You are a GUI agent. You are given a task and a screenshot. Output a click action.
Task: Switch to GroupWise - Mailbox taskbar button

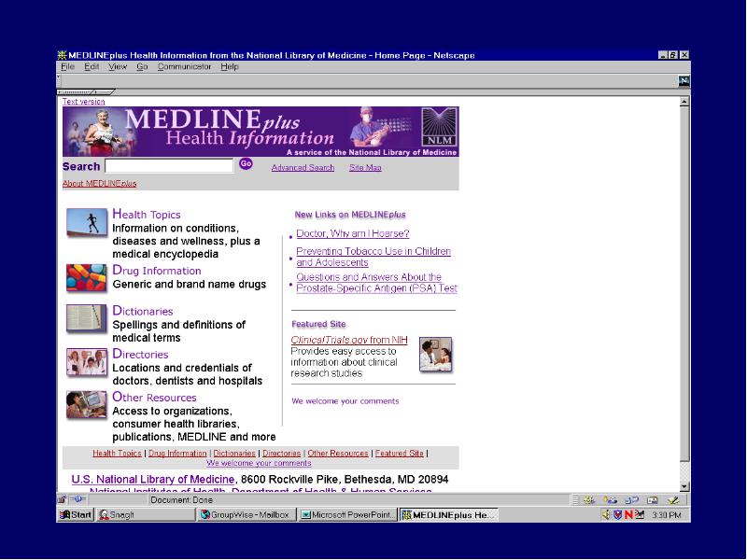[247, 515]
